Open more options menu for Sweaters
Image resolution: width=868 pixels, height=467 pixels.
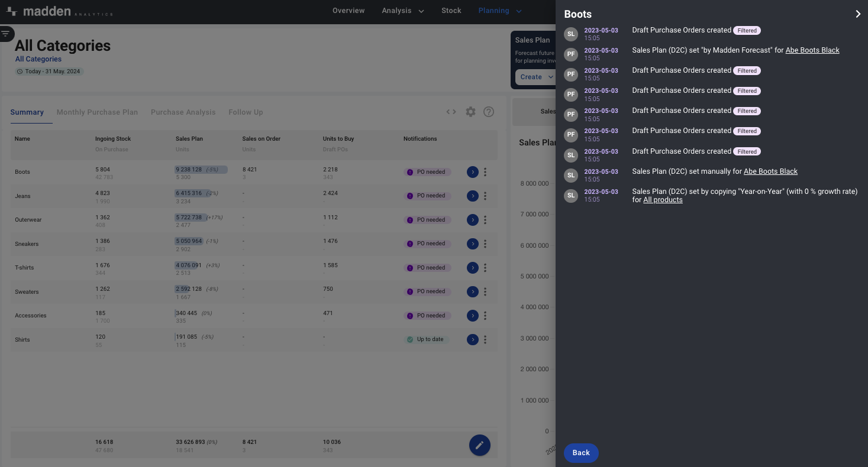click(x=485, y=291)
